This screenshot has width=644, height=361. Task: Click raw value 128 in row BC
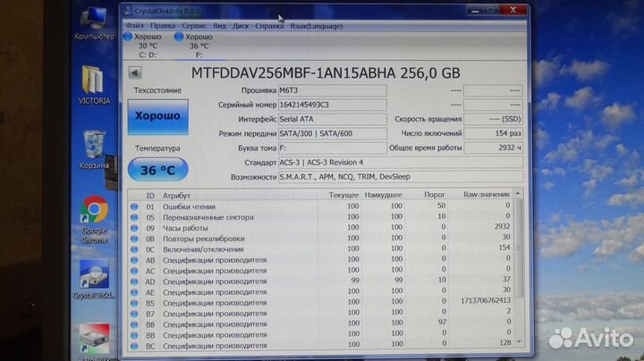[505, 342]
